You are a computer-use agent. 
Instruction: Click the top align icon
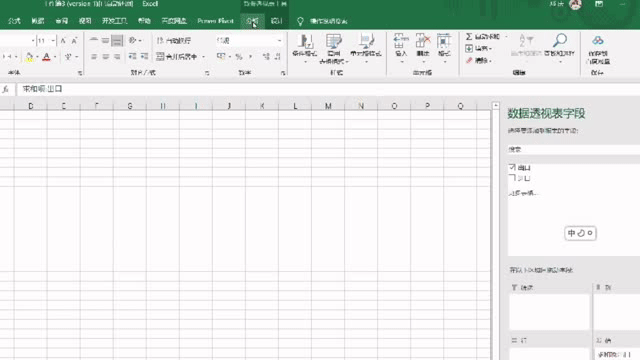[93, 40]
